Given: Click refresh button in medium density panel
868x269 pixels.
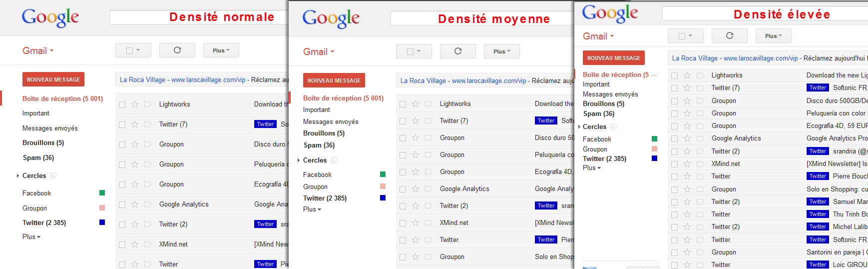Looking at the screenshot, I should pos(458,51).
